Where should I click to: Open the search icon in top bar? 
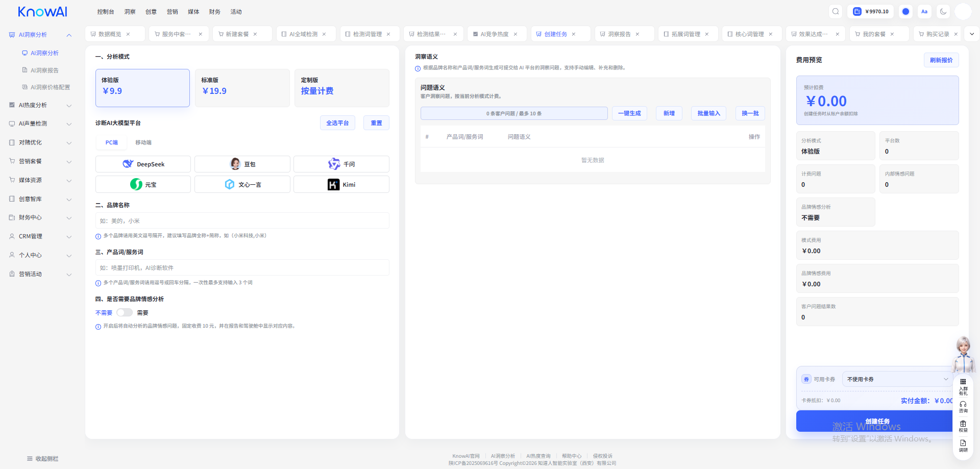click(x=836, y=11)
